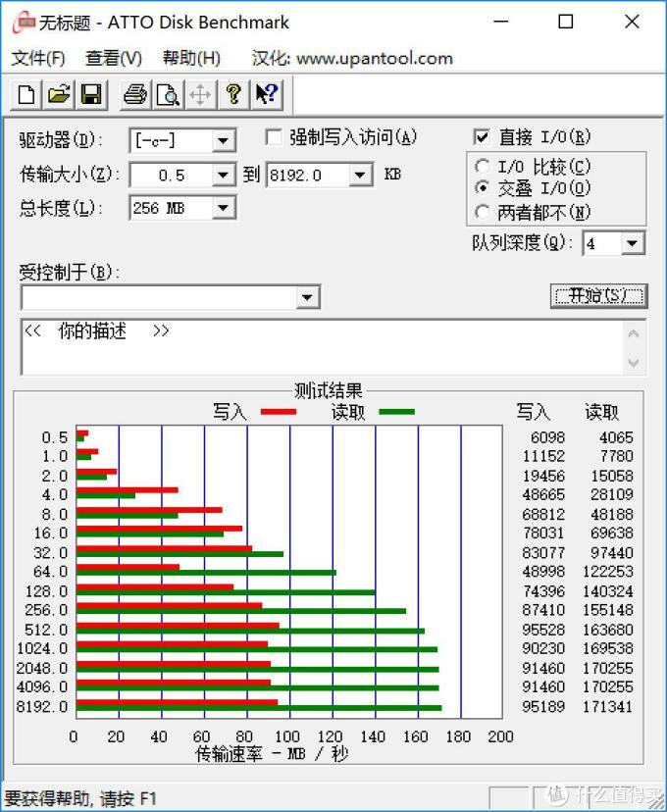This screenshot has width=667, height=812.
Task: Open the 帮助(H) menu
Action: tap(191, 58)
